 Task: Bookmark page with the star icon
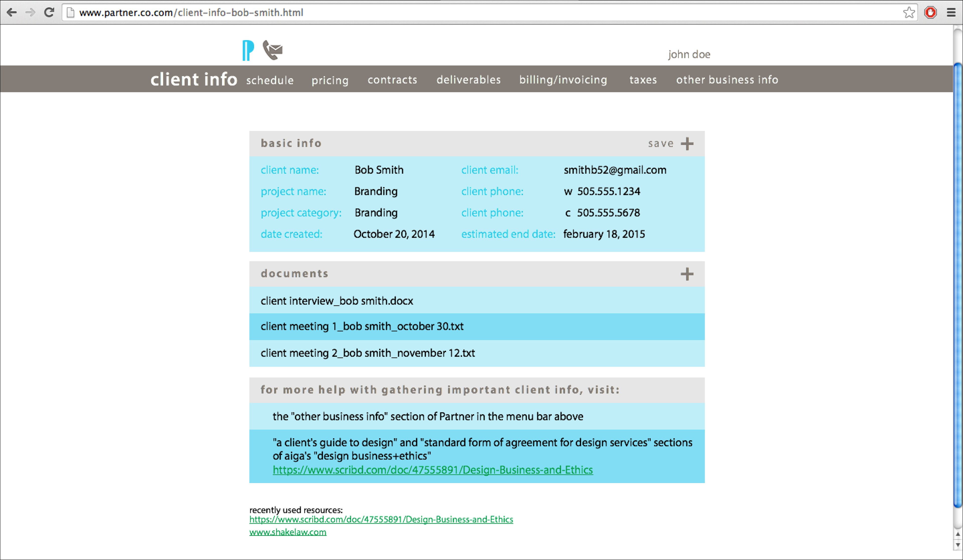click(909, 13)
